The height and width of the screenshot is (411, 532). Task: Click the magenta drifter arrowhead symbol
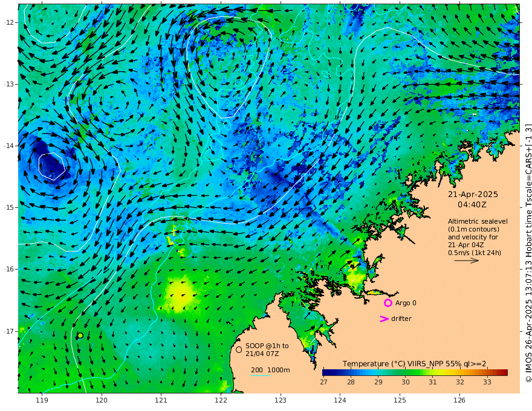(384, 319)
